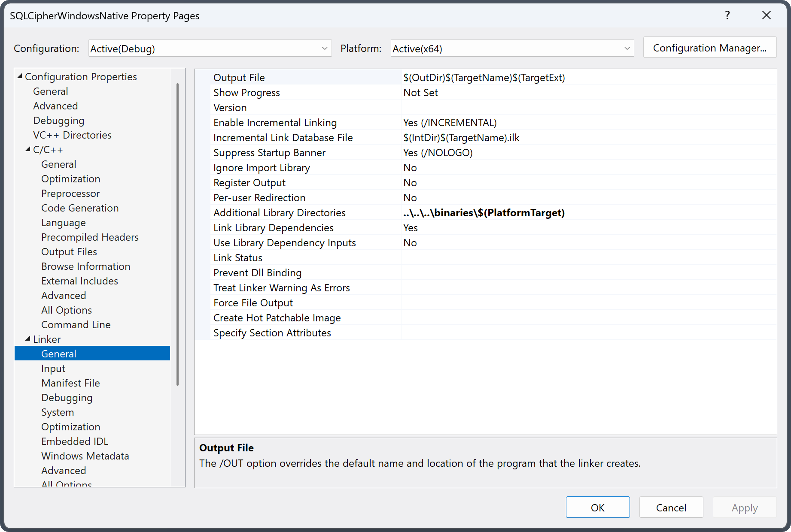Click the $(IntDir)$(TargetName).ilk value
The width and height of the screenshot is (791, 532).
click(x=461, y=138)
